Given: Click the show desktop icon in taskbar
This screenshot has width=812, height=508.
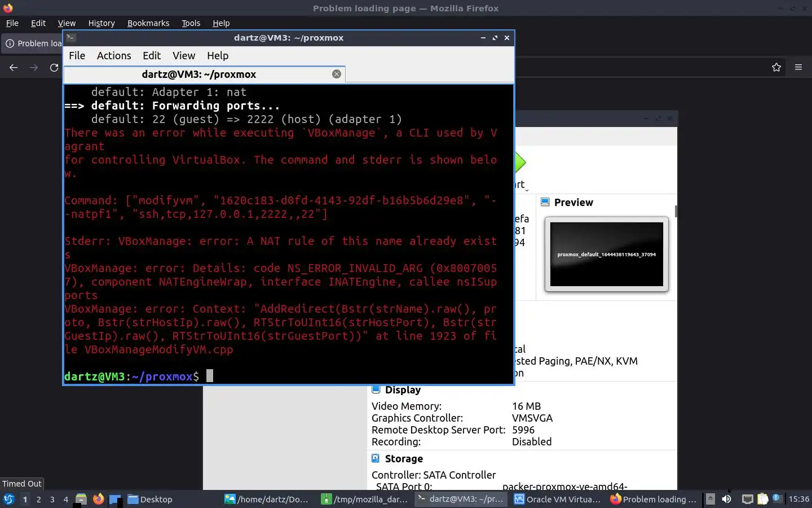Looking at the screenshot, I should 115,499.
